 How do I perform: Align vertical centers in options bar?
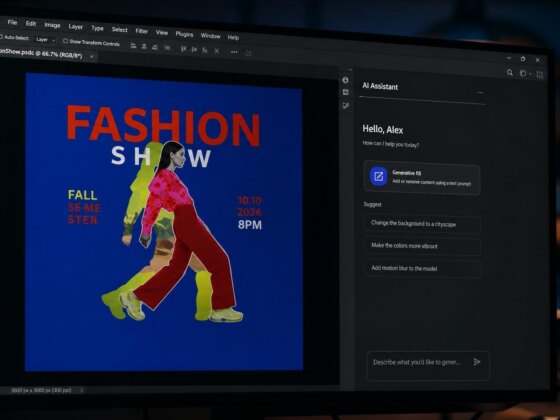point(194,50)
